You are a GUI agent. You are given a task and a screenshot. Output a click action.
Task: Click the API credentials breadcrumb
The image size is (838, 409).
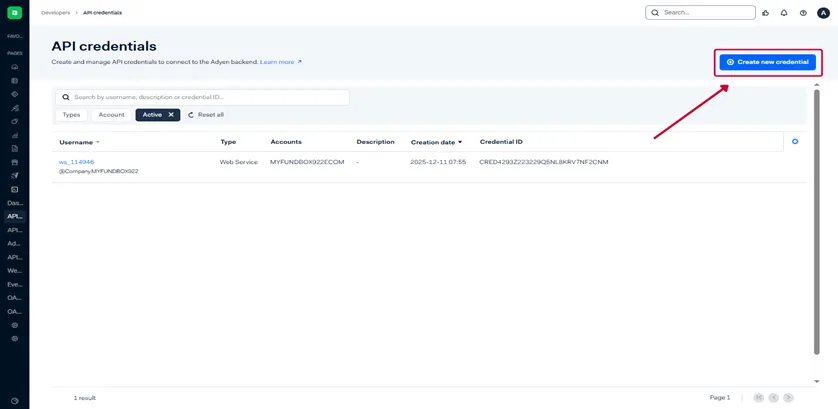click(102, 12)
